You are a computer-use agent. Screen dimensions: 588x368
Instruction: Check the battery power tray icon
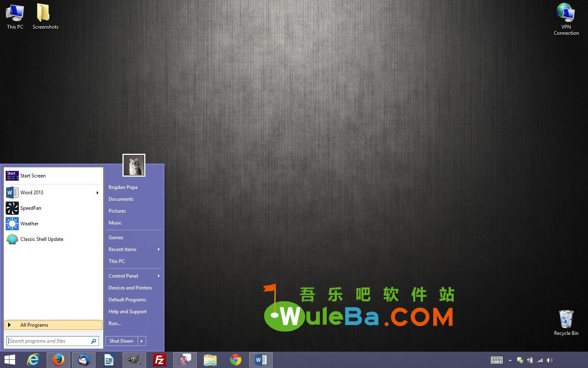point(530,360)
